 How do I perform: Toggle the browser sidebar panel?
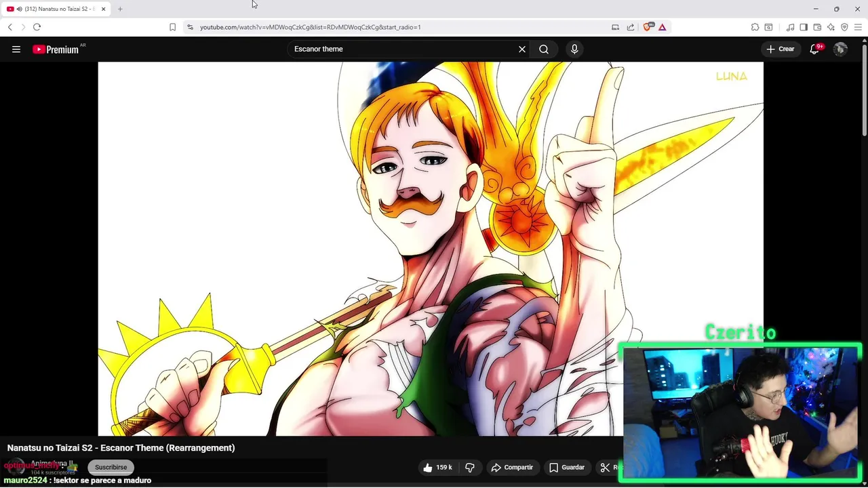(x=804, y=27)
